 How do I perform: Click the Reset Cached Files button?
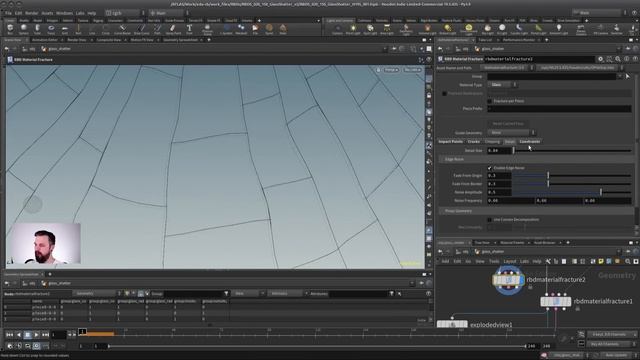(508, 124)
